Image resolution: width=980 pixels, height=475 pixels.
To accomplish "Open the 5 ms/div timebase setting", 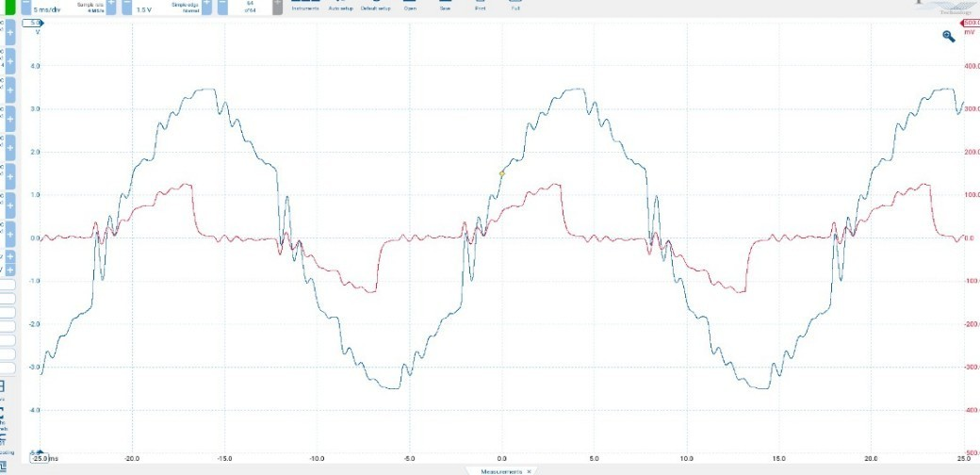I will coord(47,8).
